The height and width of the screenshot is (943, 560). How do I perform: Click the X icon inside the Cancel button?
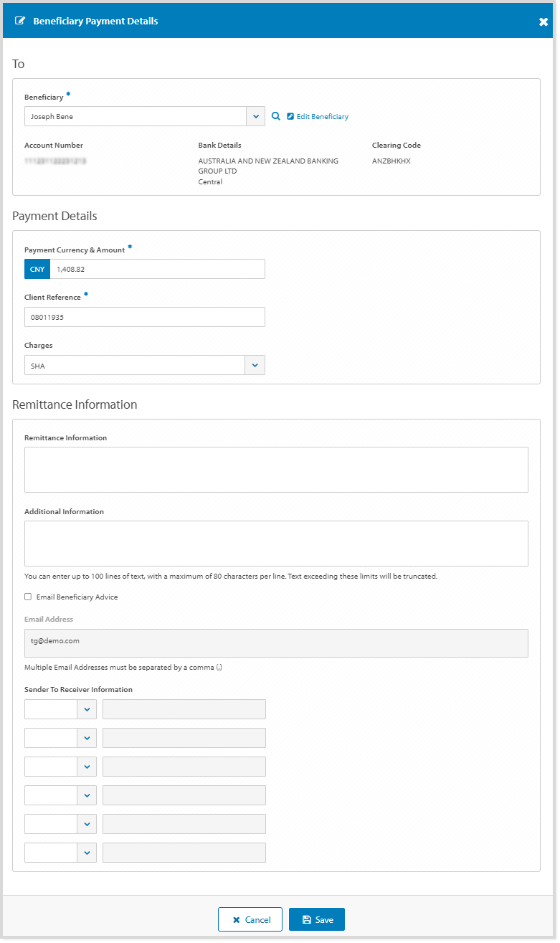click(x=237, y=919)
